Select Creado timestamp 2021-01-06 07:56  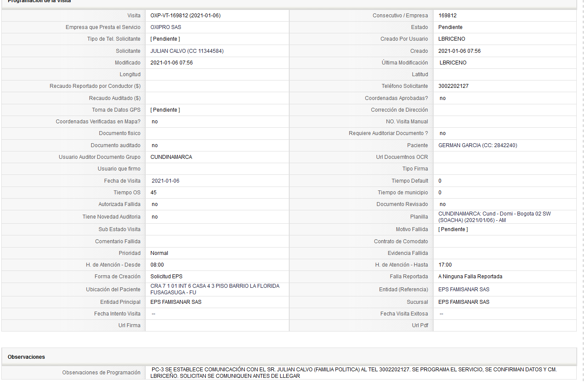(460, 51)
